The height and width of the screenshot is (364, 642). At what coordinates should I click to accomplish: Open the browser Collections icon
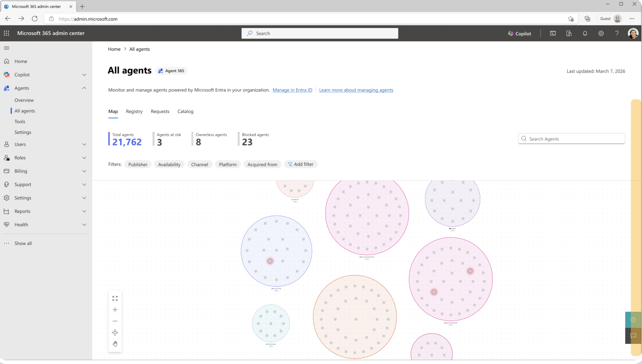tap(587, 19)
